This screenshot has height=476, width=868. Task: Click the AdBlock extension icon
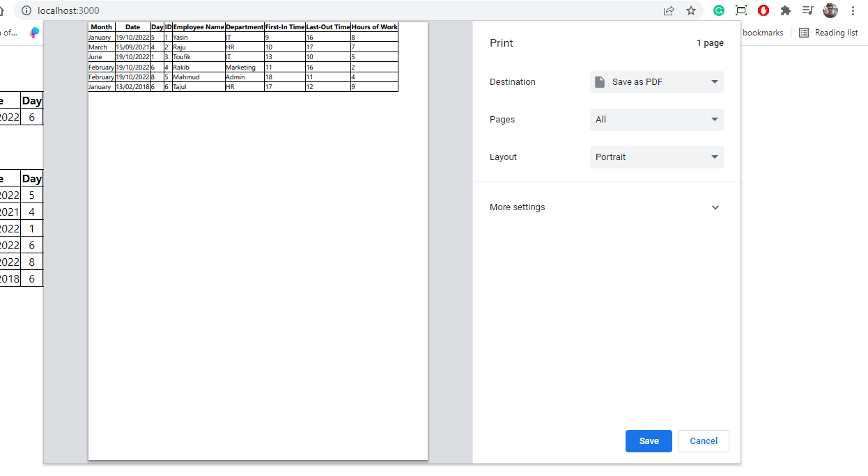coord(763,10)
